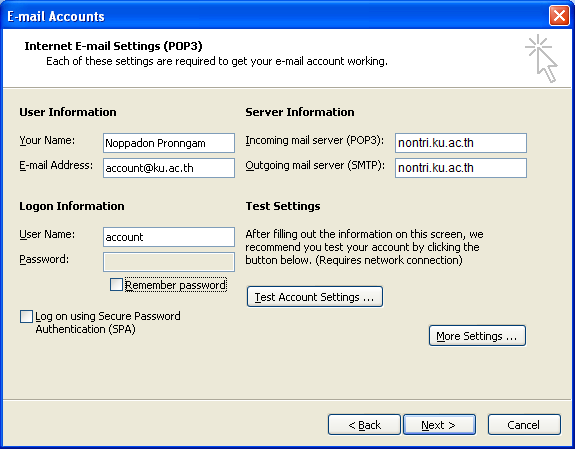
Task: Enable the Remember password checkbox
Action: tap(116, 285)
